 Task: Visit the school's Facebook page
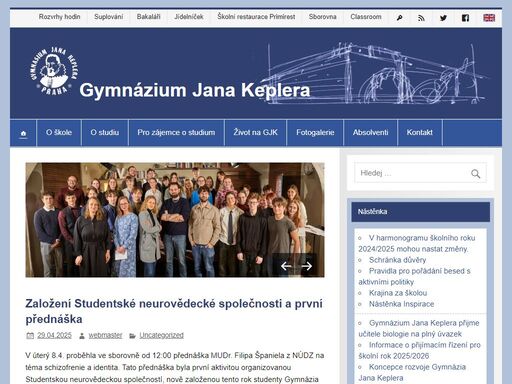pos(465,18)
